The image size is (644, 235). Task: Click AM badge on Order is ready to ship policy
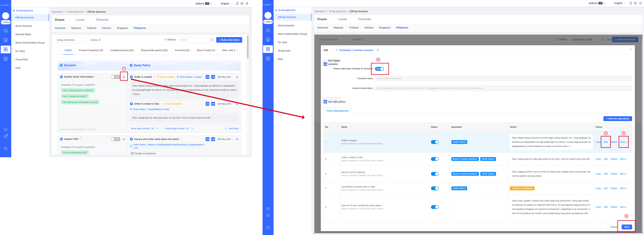point(213,104)
